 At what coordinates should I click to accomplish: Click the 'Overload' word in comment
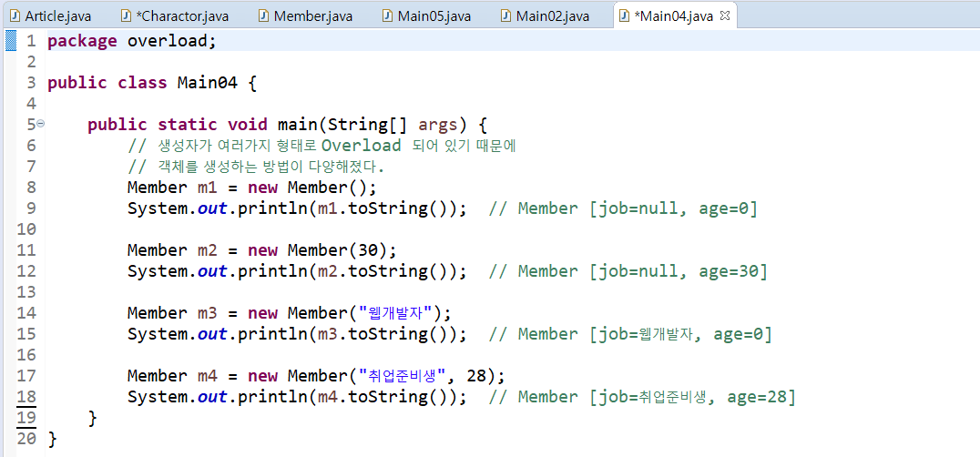pos(362,146)
